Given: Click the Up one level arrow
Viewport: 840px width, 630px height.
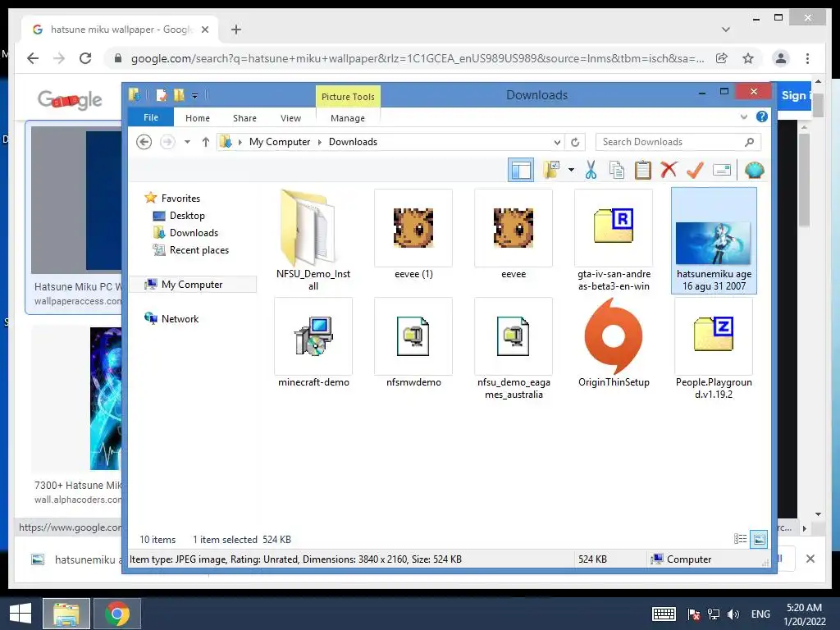Looking at the screenshot, I should (206, 142).
